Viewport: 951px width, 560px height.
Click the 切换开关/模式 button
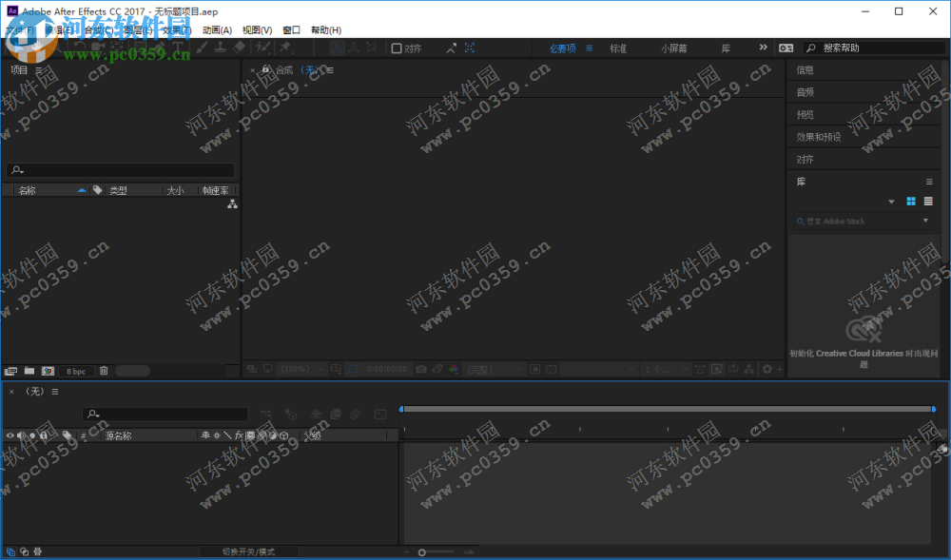point(249,550)
